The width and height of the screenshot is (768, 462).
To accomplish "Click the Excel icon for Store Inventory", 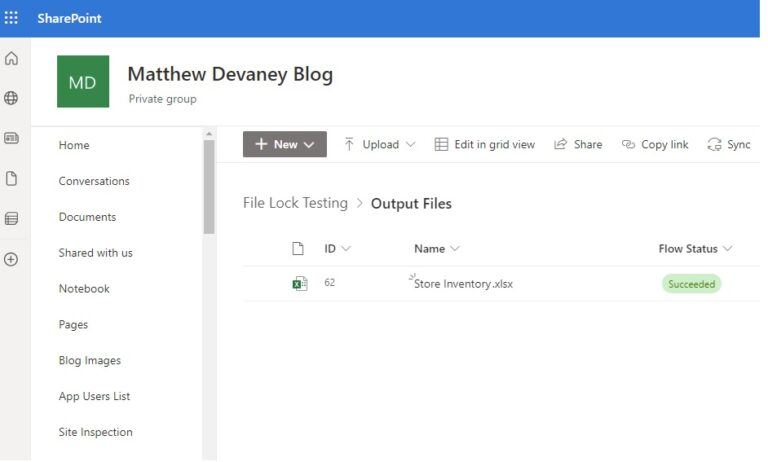I will (298, 284).
